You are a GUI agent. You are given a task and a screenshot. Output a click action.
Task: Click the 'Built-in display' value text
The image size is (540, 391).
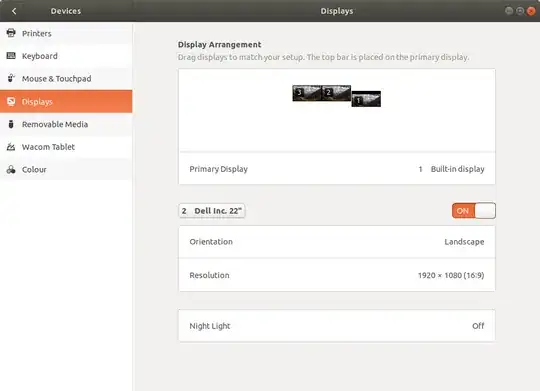point(457,169)
